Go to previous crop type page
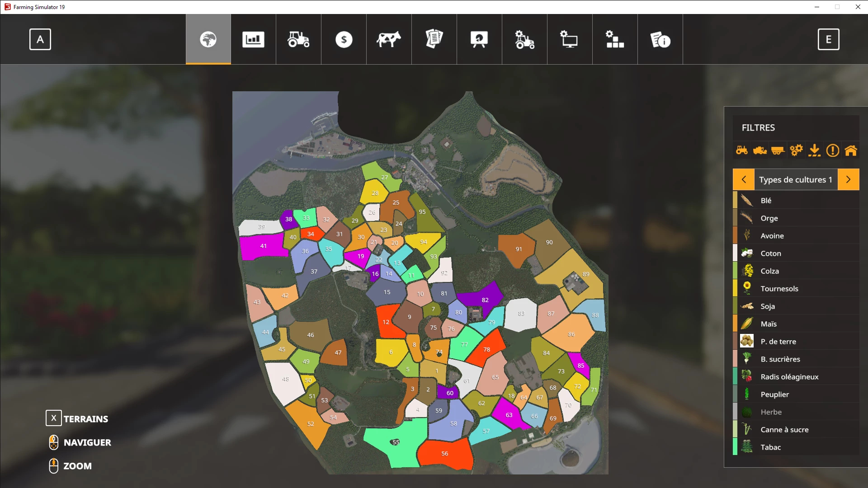The height and width of the screenshot is (488, 868). point(744,179)
